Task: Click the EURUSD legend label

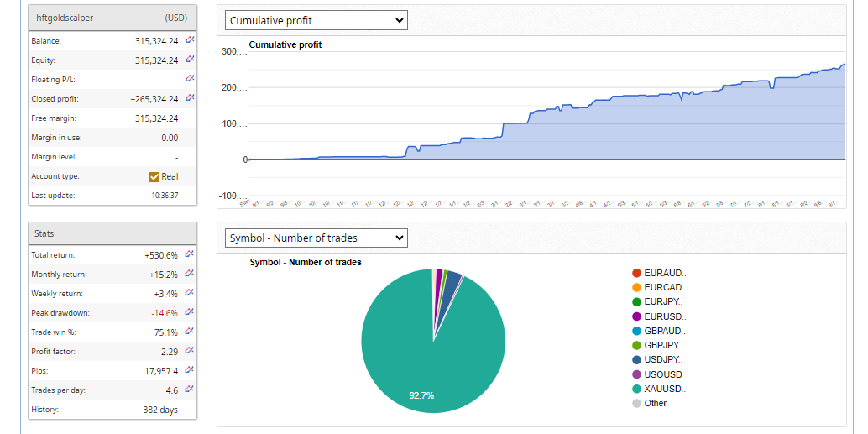Action: (664, 316)
